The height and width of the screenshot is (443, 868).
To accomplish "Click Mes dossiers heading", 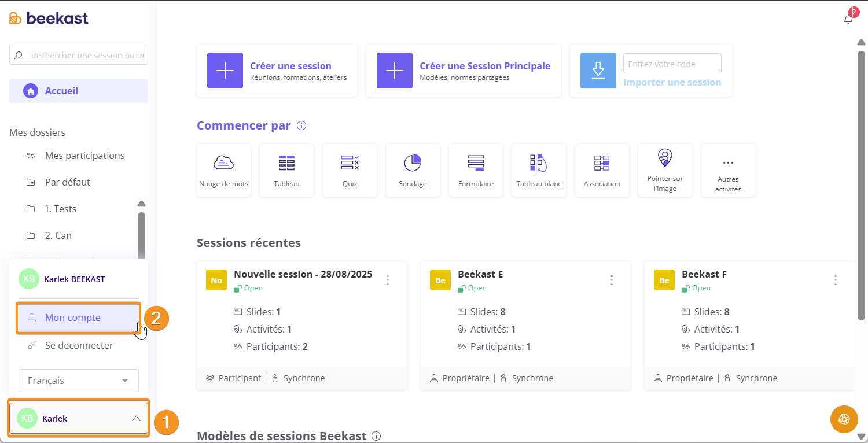I will click(x=37, y=132).
